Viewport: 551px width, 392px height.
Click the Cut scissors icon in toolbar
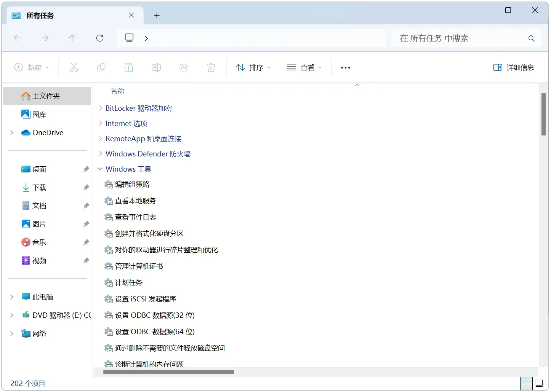pyautogui.click(x=74, y=67)
